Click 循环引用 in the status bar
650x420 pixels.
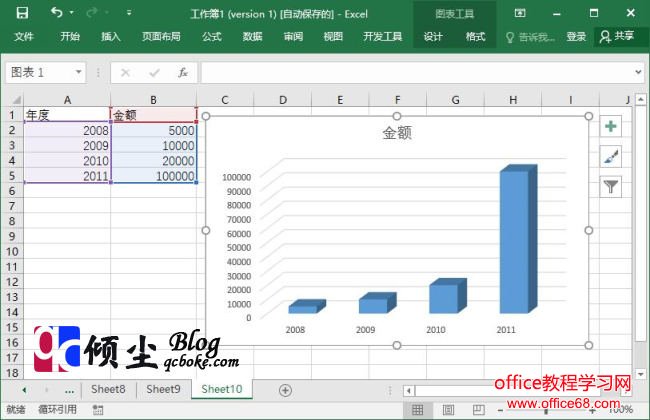(x=58, y=410)
